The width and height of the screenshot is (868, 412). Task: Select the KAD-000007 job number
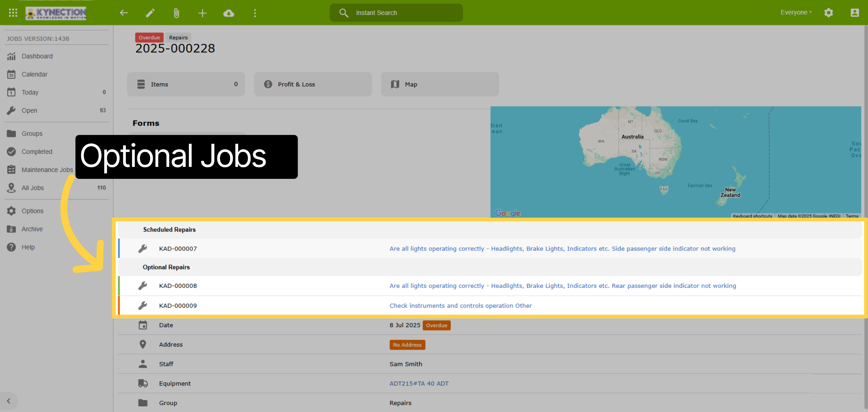tap(178, 249)
